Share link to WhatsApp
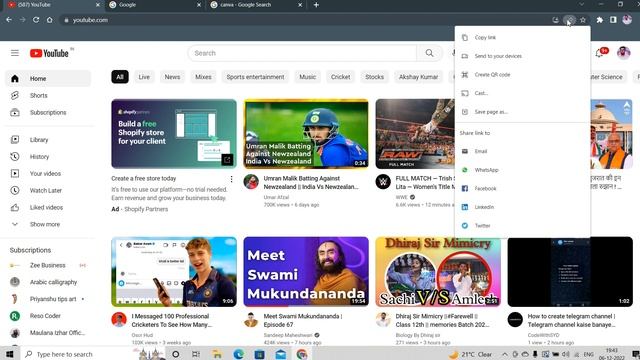This screenshot has width=640, height=360. 522,170
